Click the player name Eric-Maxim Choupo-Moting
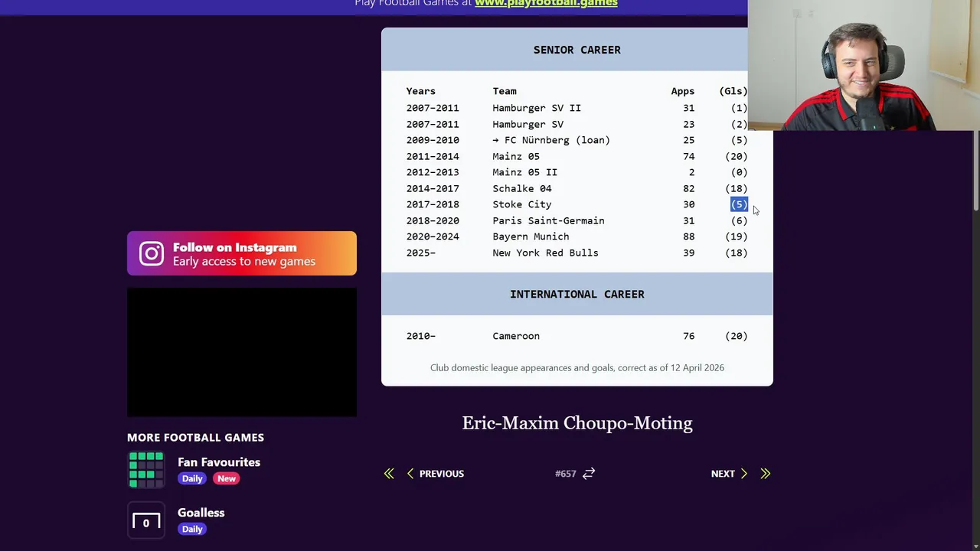Viewport: 980px width, 551px height. pyautogui.click(x=577, y=423)
